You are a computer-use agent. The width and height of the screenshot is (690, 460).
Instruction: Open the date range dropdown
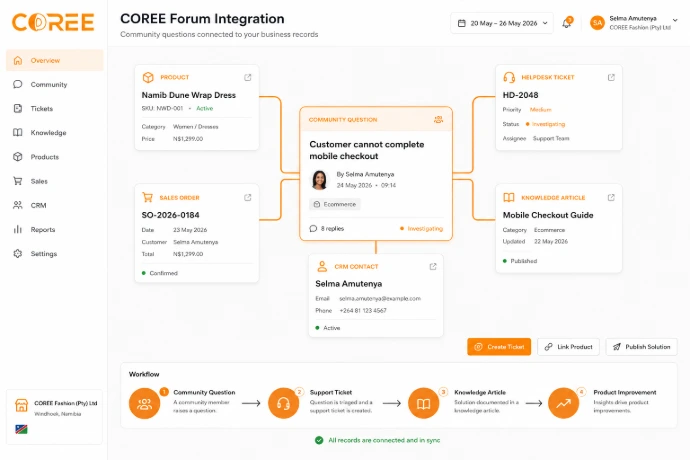pyautogui.click(x=502, y=23)
